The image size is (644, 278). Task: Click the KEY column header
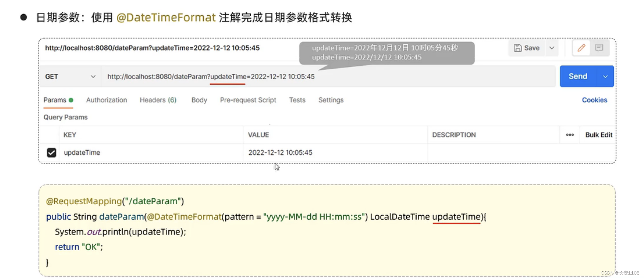[x=70, y=135]
